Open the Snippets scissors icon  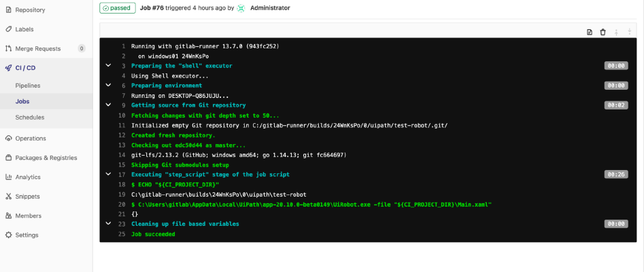[9, 197]
